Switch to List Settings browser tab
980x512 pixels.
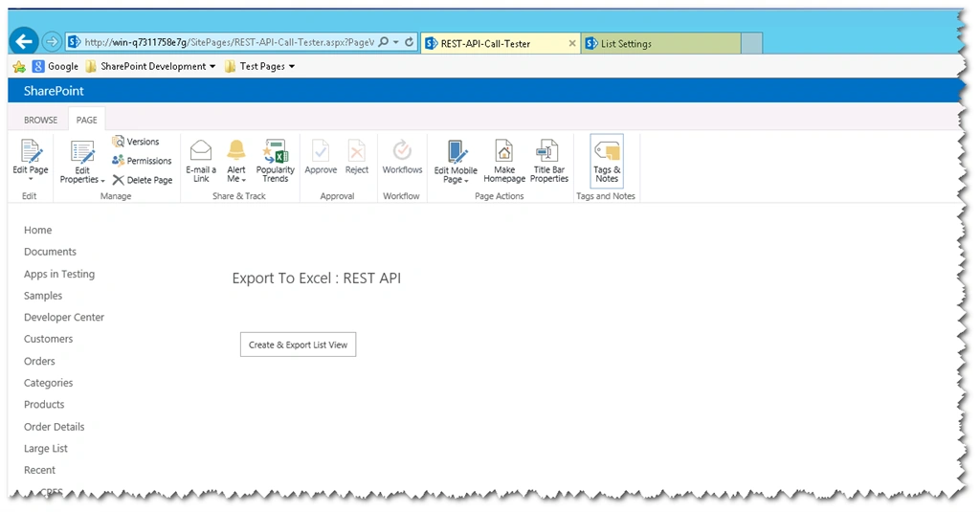pos(661,43)
